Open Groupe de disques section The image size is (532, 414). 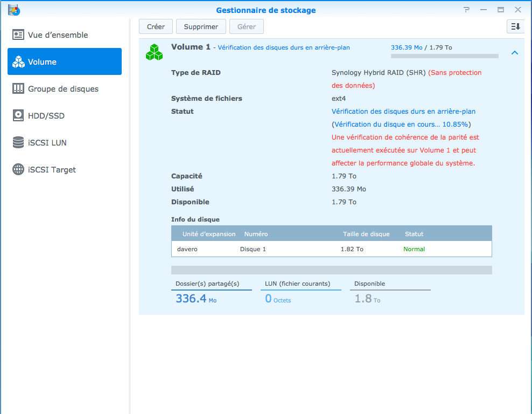point(65,88)
